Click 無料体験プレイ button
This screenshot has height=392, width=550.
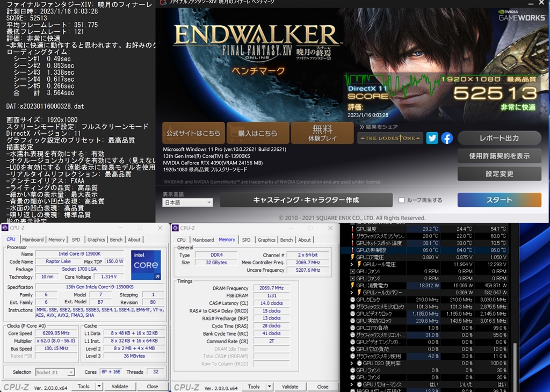[x=322, y=133]
